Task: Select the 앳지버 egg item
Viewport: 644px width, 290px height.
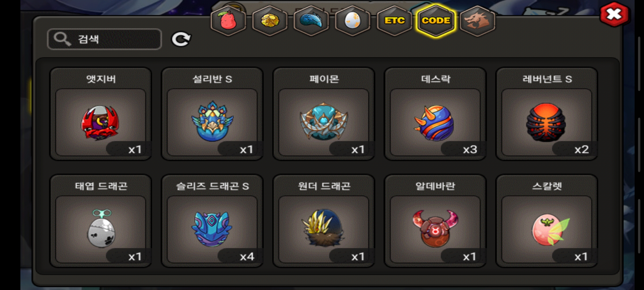Action: pos(101,114)
